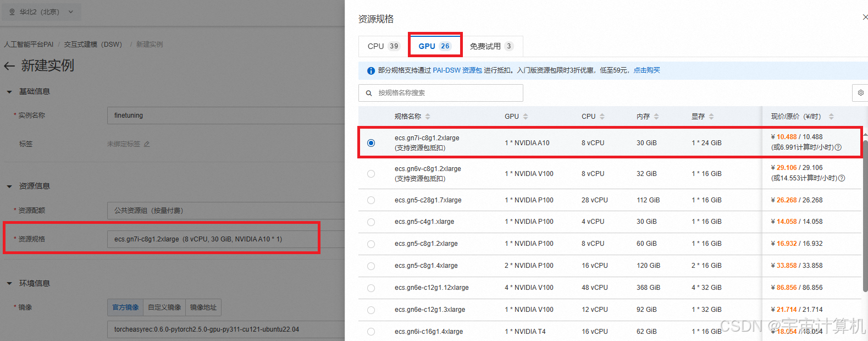Click the info icon in the blue notice bar

[371, 70]
